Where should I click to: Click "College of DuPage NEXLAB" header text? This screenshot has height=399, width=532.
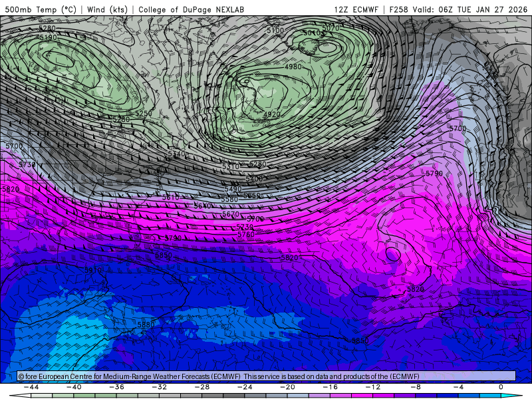(191, 9)
